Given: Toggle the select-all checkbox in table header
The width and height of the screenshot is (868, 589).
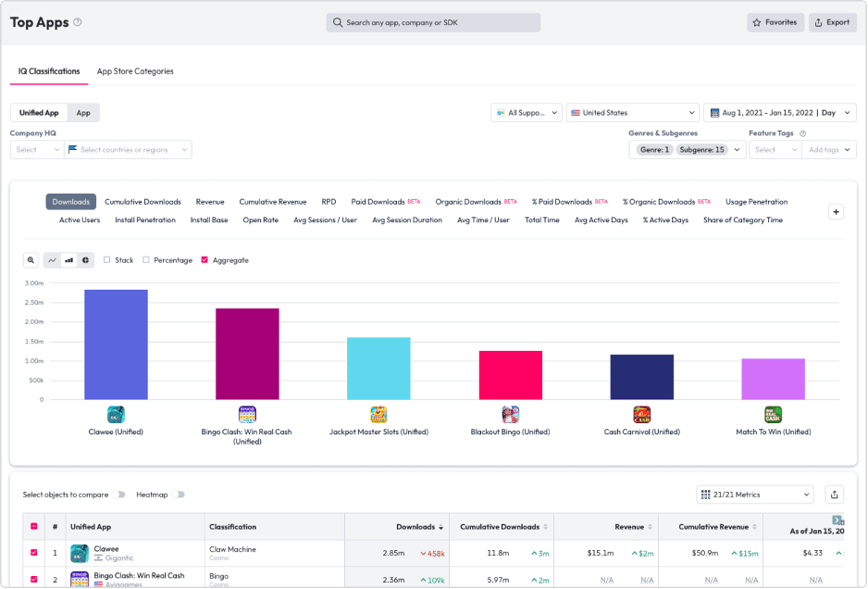Looking at the screenshot, I should [x=33, y=526].
